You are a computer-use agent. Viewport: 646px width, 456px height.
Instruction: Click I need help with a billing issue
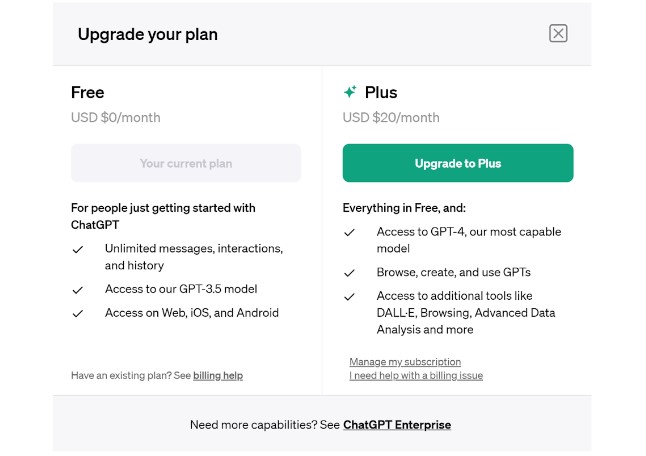pos(416,376)
